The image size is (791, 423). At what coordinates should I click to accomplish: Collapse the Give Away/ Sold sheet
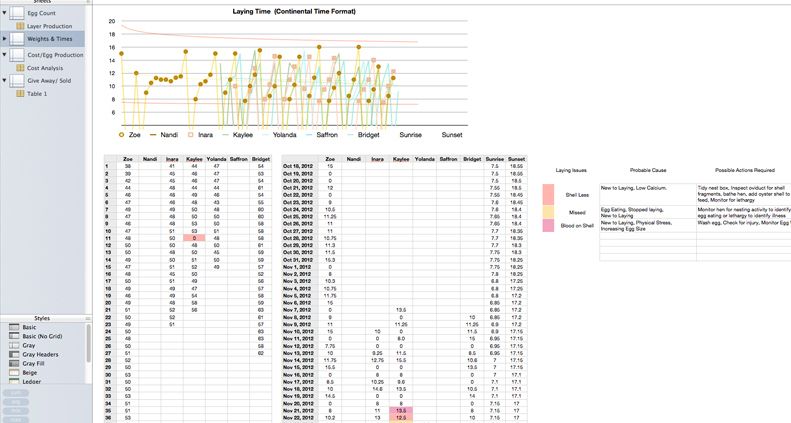coord(6,80)
